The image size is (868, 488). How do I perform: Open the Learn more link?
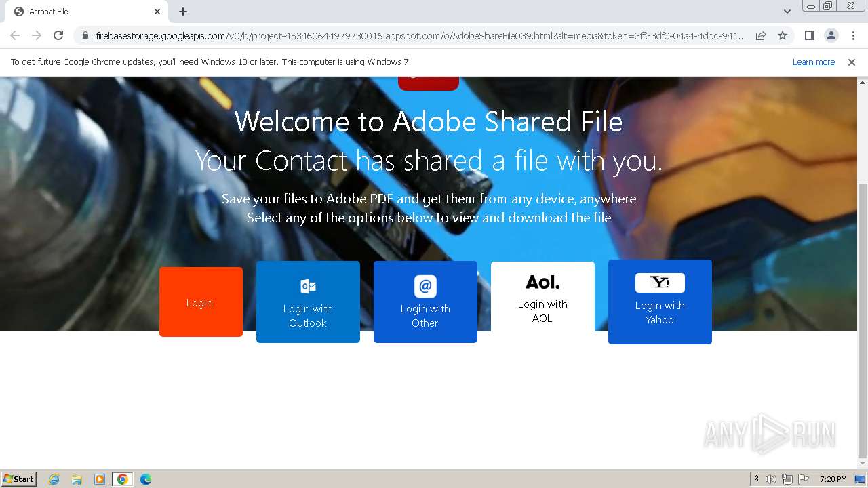[x=814, y=62]
